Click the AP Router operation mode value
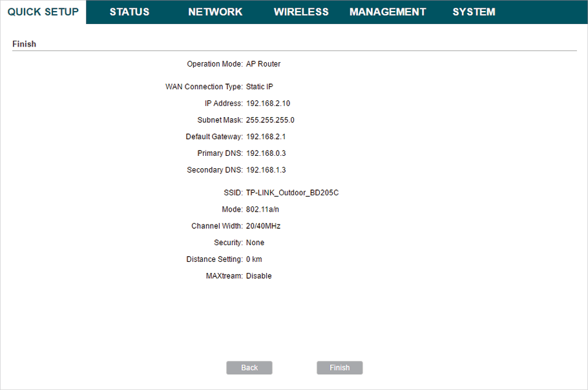The width and height of the screenshot is (588, 390). pos(263,64)
